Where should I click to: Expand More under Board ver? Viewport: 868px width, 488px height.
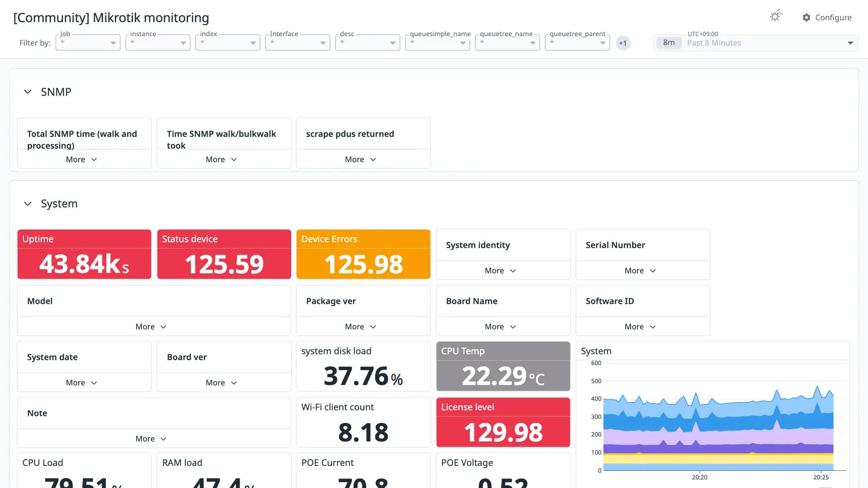[x=221, y=383]
